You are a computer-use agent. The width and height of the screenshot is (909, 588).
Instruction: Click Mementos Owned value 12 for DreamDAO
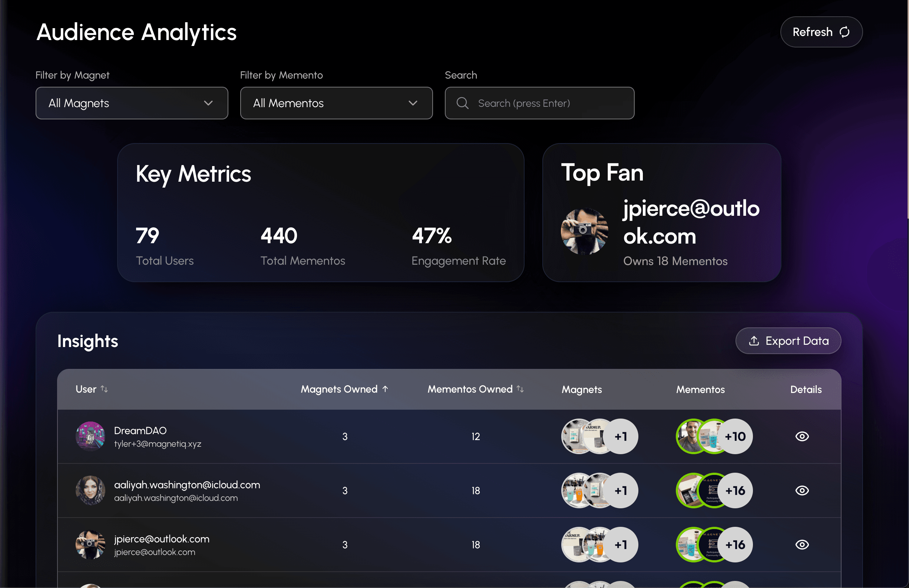[475, 436]
